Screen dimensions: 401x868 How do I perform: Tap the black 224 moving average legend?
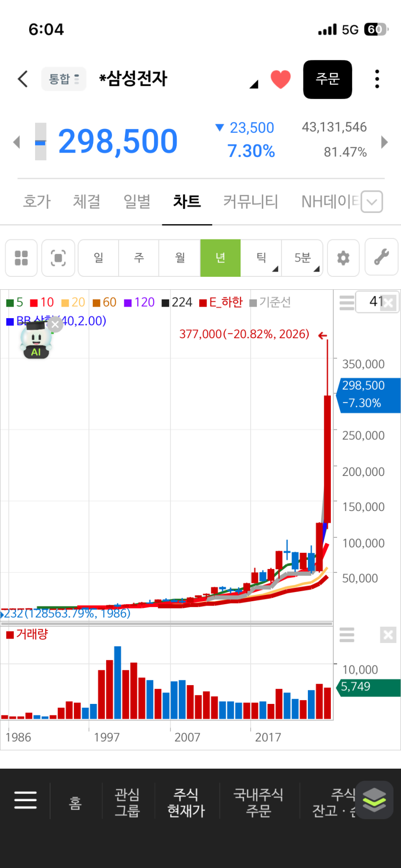coord(177,302)
